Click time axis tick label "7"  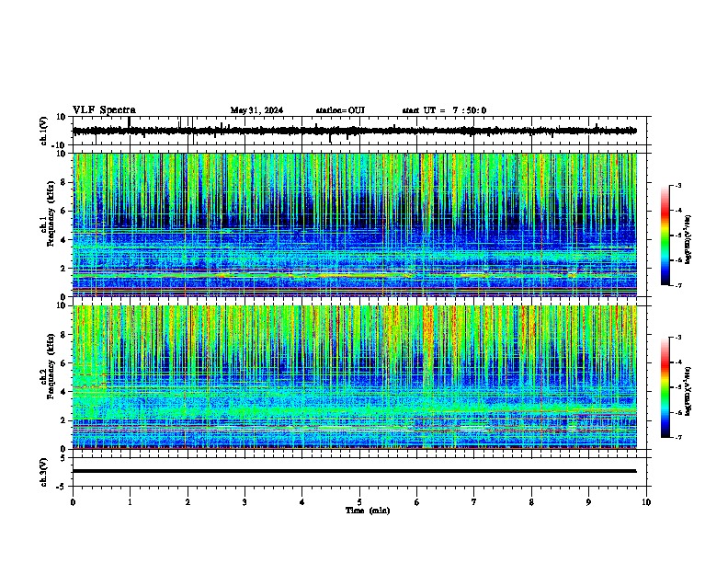(474, 502)
